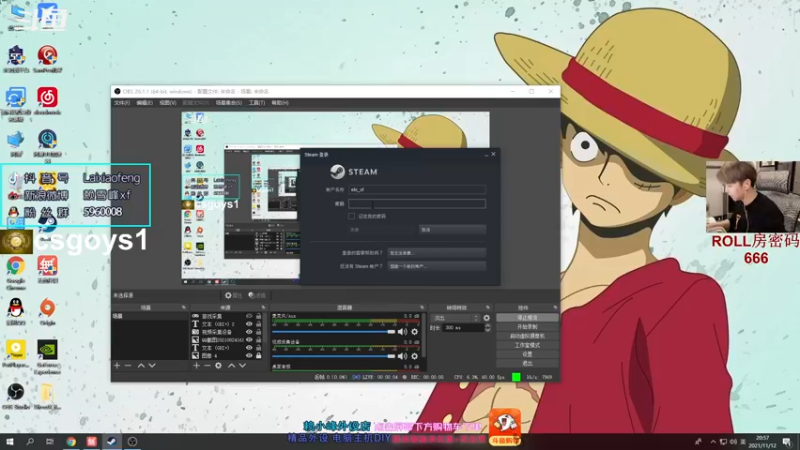Image resolution: width=800 pixels, height=450 pixels.
Task: Add a new source with plus icon
Action: tap(196, 366)
